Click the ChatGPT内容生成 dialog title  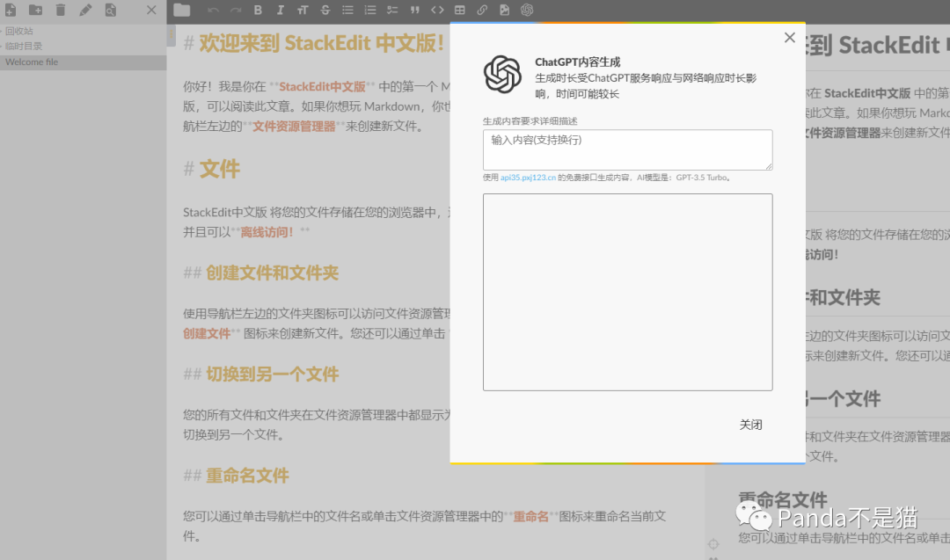point(577,62)
